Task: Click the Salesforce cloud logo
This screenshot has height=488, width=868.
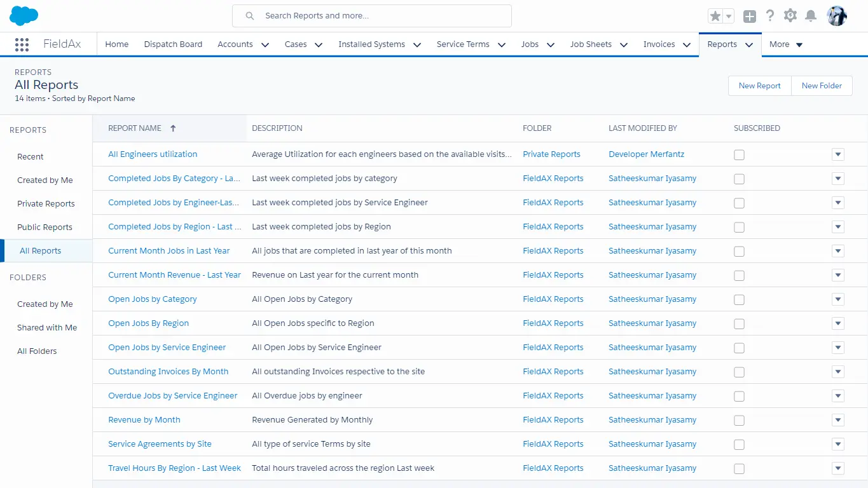Action: (24, 15)
